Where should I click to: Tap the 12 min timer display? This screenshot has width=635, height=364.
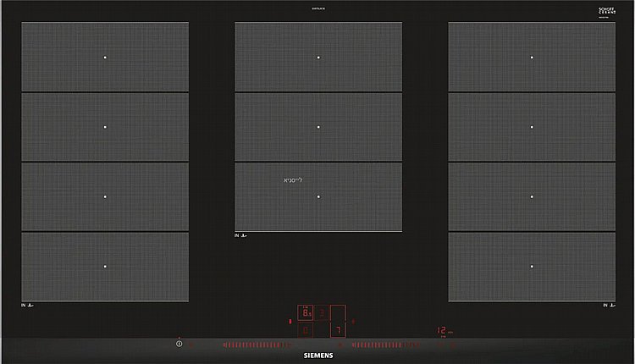coord(444,331)
